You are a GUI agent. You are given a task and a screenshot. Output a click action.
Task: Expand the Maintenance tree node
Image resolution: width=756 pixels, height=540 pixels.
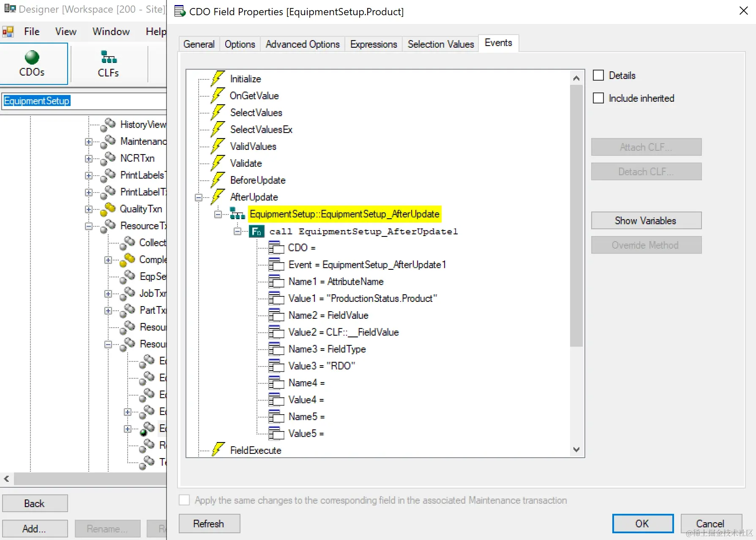tap(89, 141)
